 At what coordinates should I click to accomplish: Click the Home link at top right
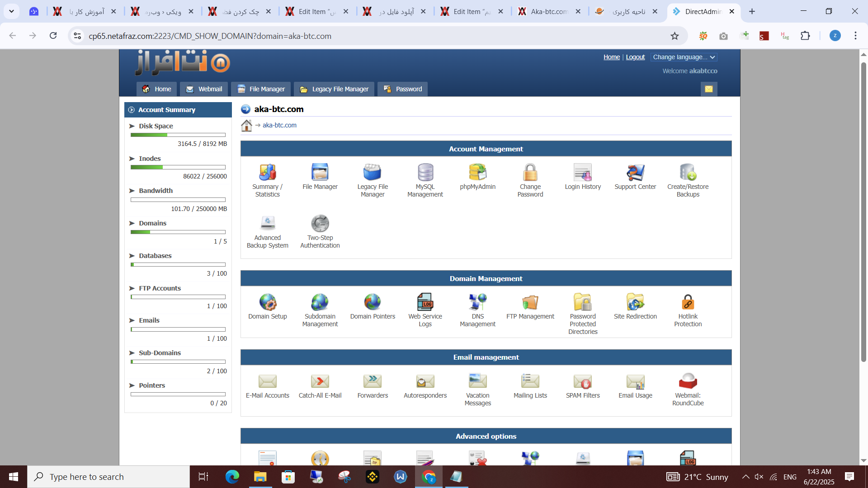coord(611,57)
